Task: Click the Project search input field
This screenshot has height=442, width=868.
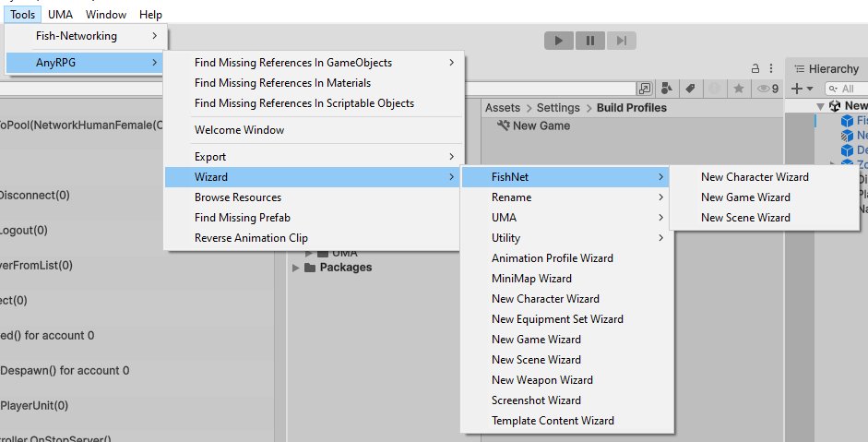Action: click(317, 89)
